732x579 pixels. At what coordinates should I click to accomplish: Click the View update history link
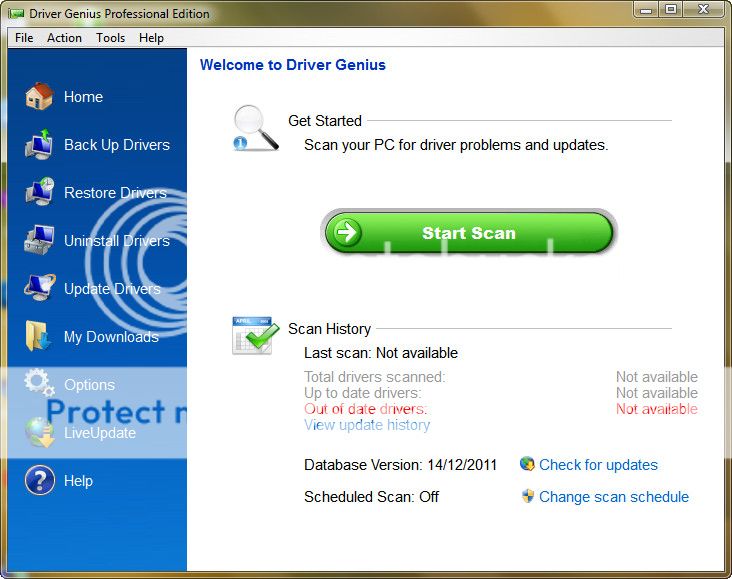tap(367, 425)
